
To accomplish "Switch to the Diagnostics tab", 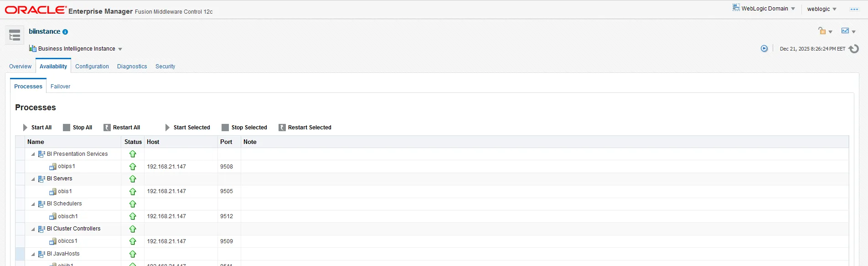I will (132, 66).
